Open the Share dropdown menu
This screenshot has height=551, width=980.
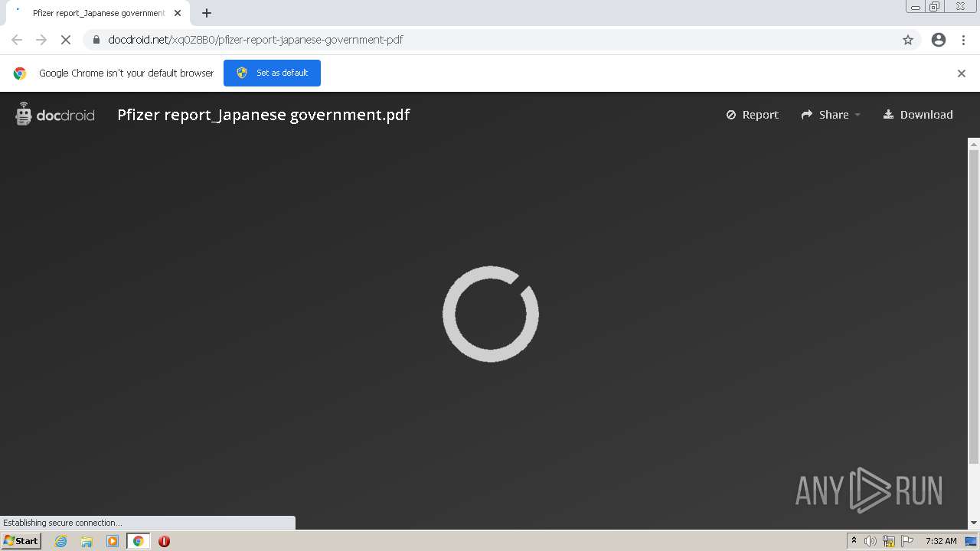831,115
